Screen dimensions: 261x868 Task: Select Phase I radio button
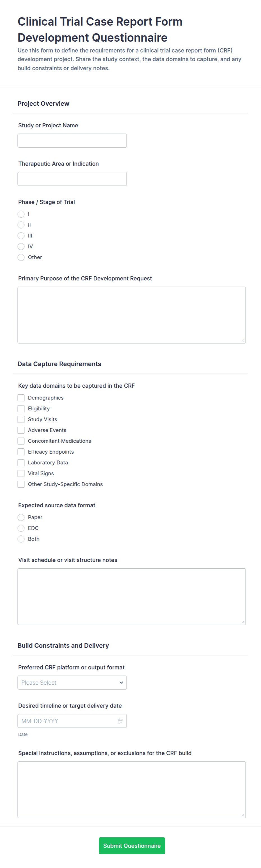(21, 214)
